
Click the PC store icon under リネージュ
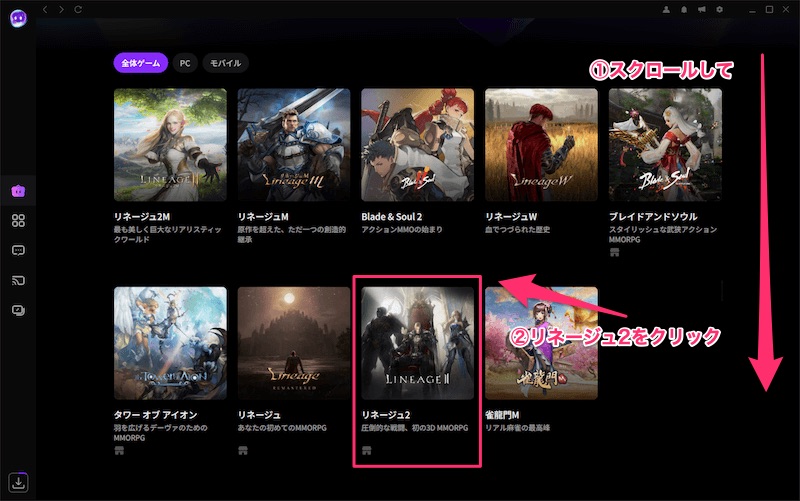point(243,450)
